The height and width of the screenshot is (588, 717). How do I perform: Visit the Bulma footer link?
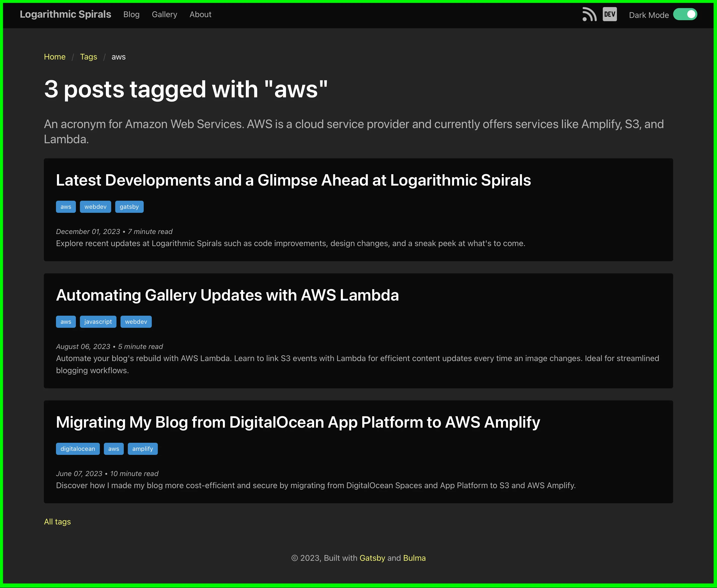tap(414, 558)
